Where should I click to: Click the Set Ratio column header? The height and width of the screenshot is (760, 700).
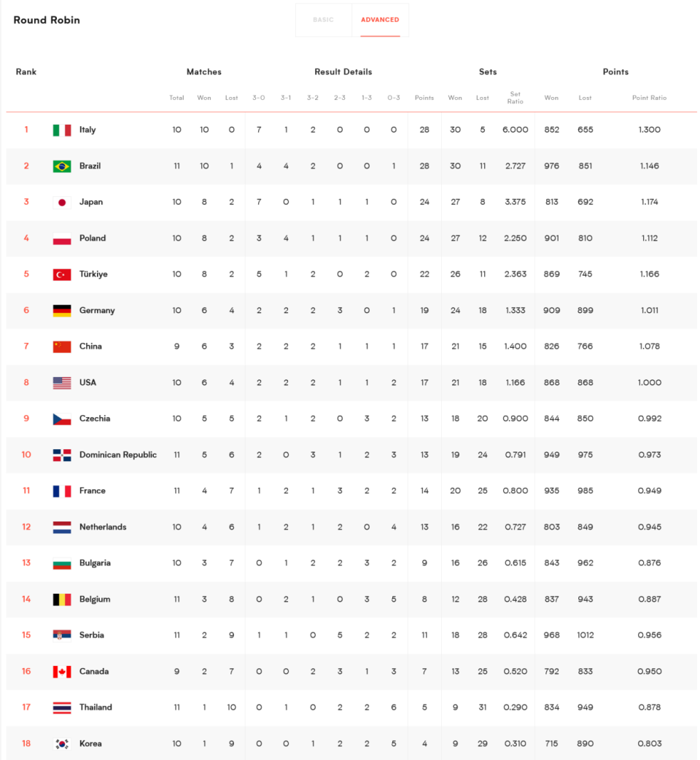click(x=515, y=98)
